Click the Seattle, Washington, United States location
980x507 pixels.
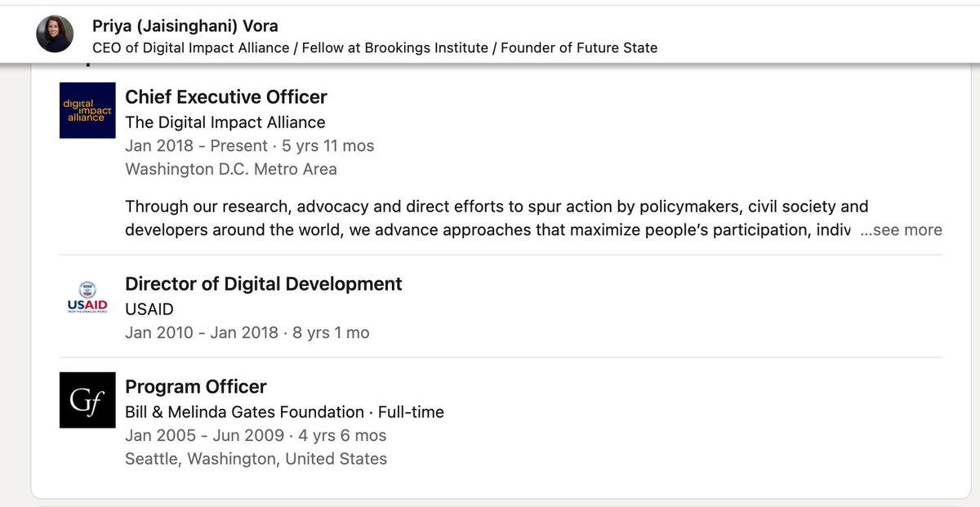coord(256,459)
